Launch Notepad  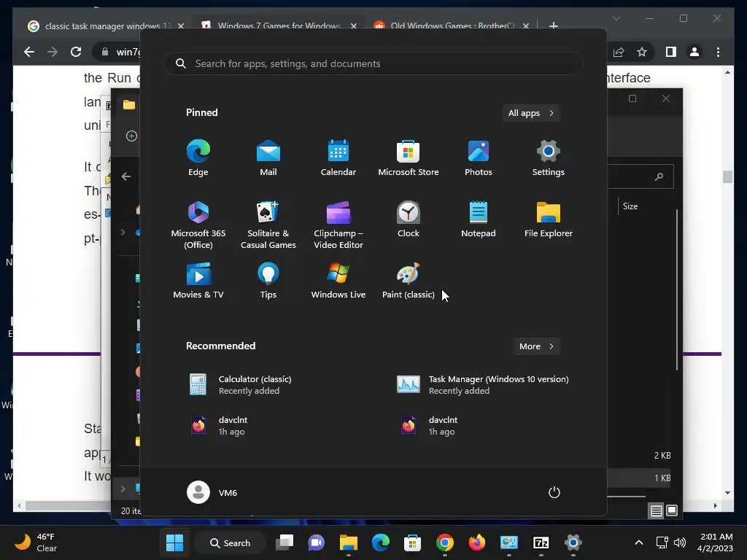(479, 219)
